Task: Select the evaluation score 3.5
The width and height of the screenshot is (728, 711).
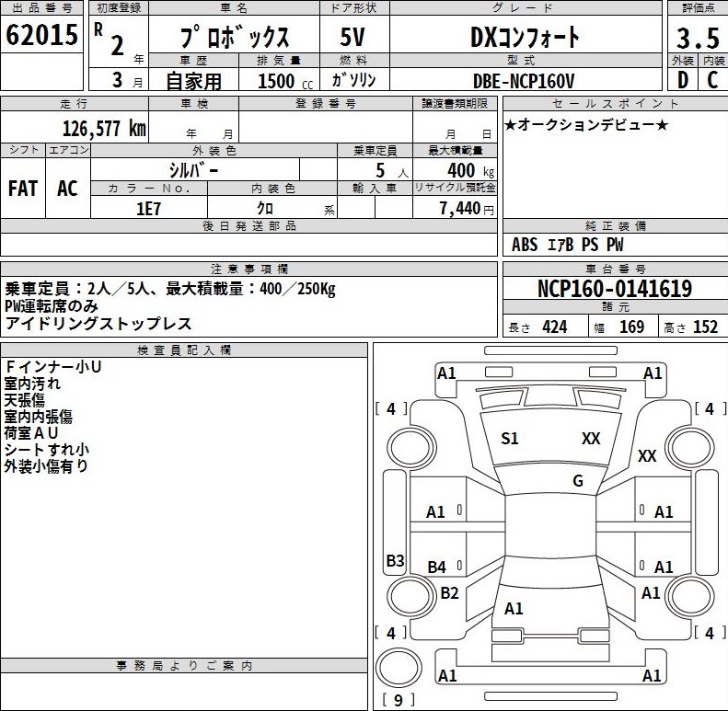Action: click(x=698, y=38)
